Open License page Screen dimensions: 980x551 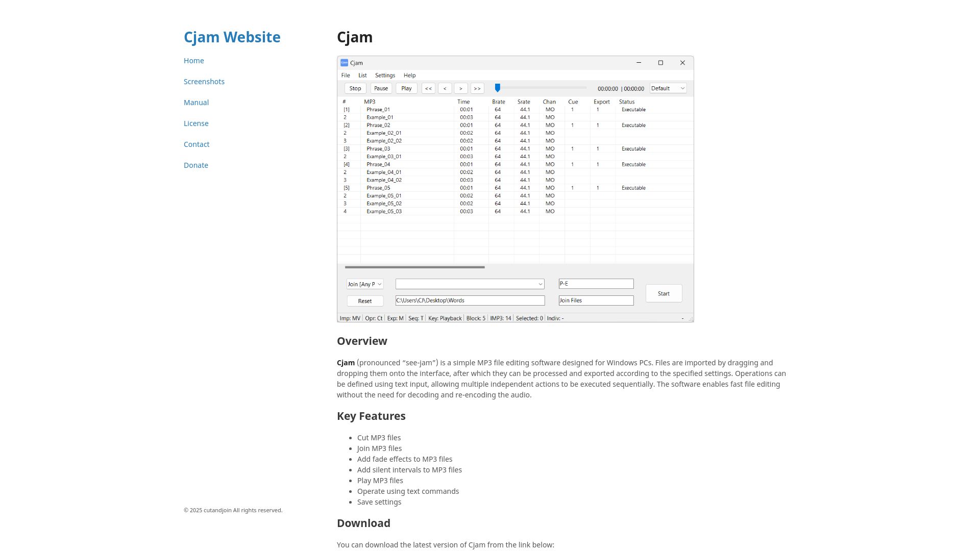(x=196, y=123)
